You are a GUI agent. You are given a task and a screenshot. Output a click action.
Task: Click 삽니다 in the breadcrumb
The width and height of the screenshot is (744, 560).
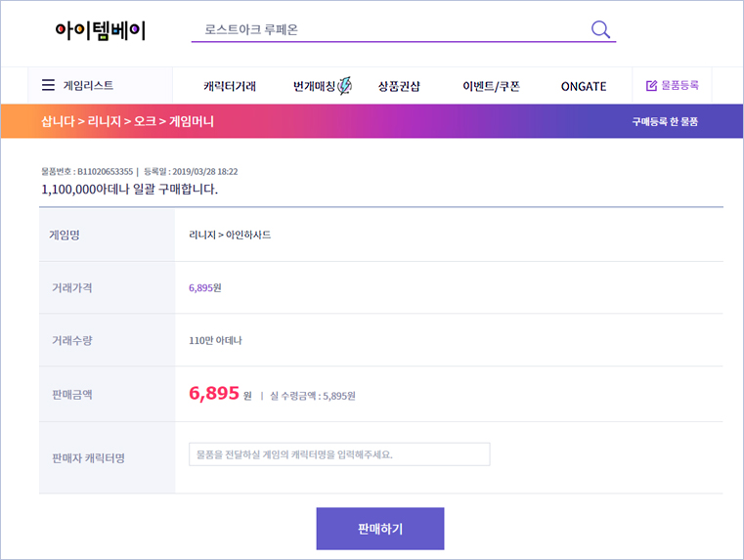tap(58, 121)
